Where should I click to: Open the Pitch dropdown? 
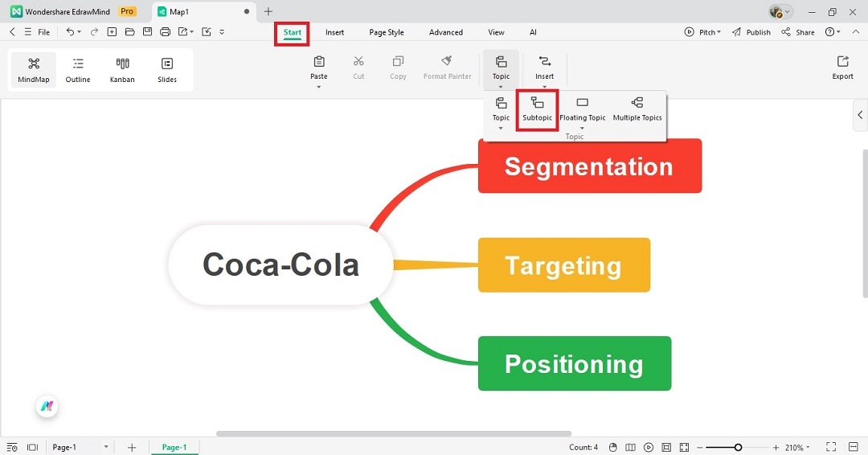(702, 32)
